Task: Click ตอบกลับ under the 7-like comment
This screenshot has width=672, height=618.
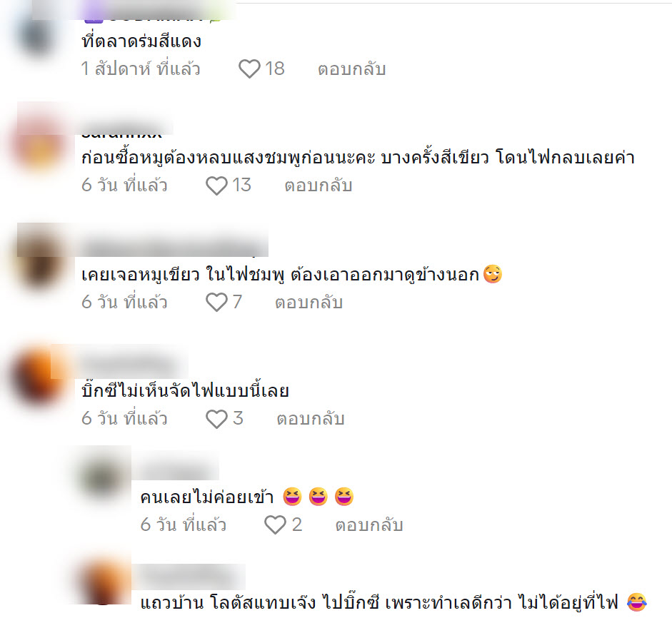Action: click(x=309, y=302)
